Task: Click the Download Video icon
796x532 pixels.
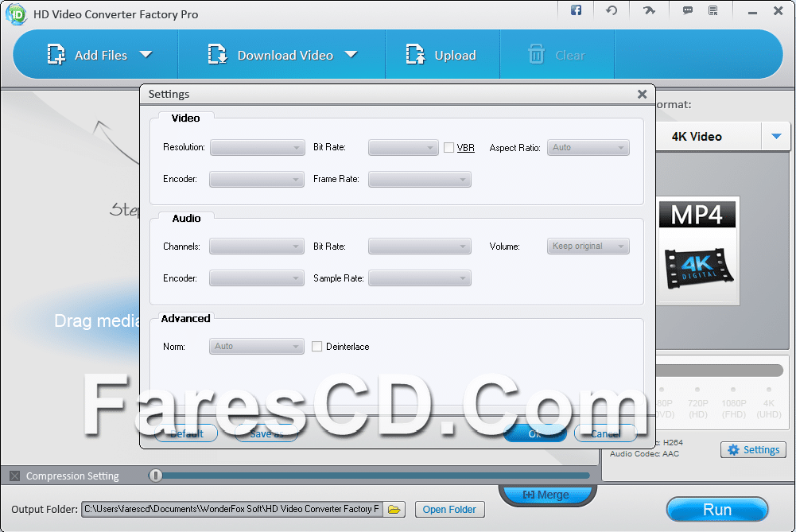Action: pyautogui.click(x=217, y=54)
